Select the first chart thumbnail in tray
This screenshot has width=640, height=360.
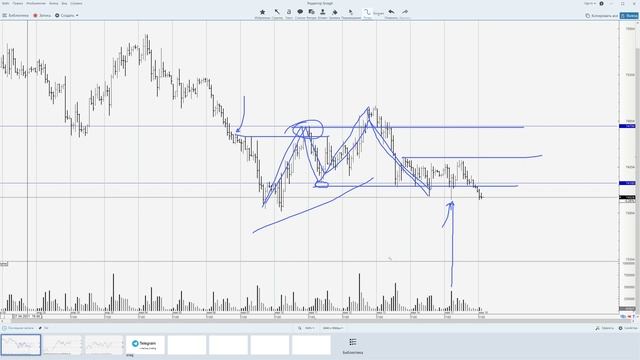click(x=21, y=345)
